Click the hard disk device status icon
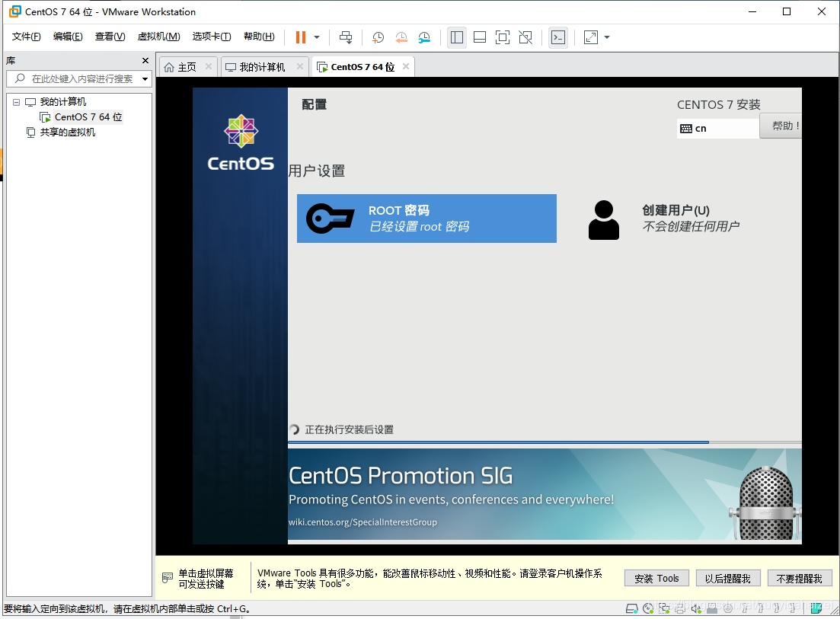The height and width of the screenshot is (619, 840). [632, 608]
